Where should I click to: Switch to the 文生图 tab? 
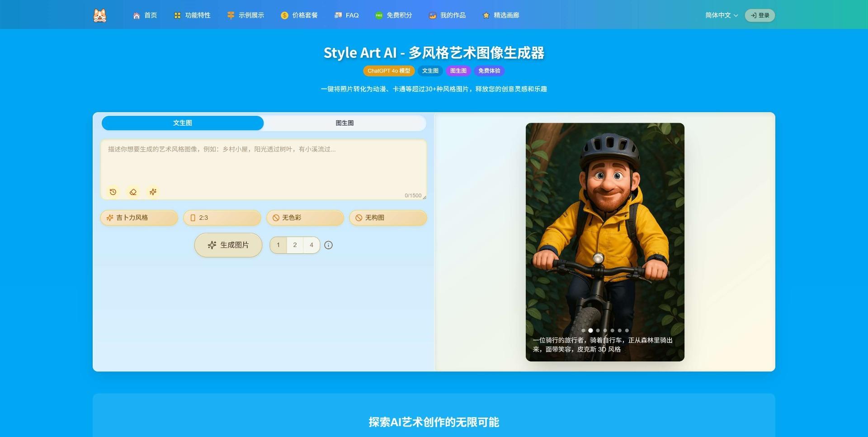tap(183, 123)
